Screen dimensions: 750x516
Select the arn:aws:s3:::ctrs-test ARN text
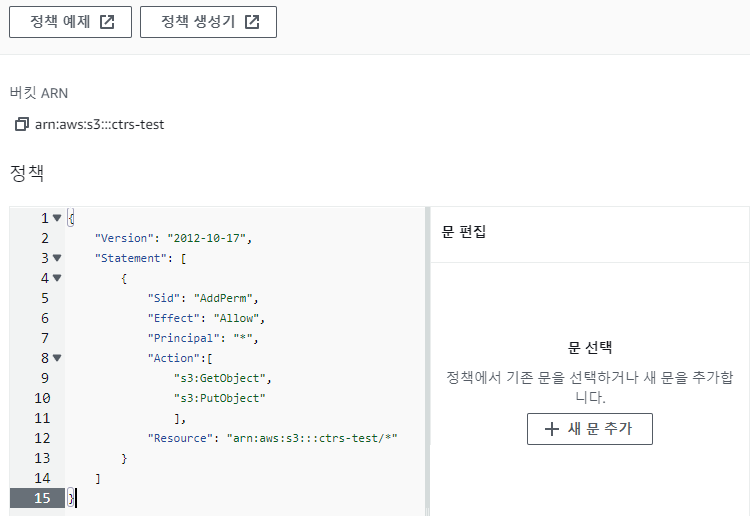tap(99, 124)
